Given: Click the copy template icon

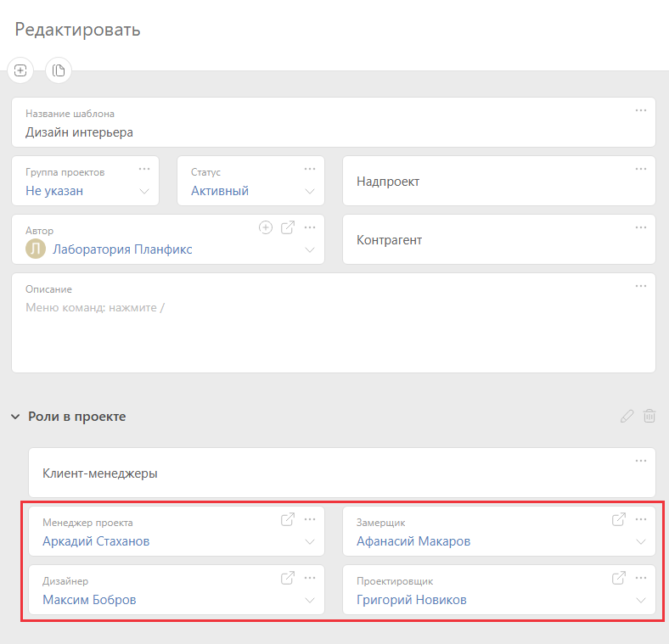Looking at the screenshot, I should (59, 70).
